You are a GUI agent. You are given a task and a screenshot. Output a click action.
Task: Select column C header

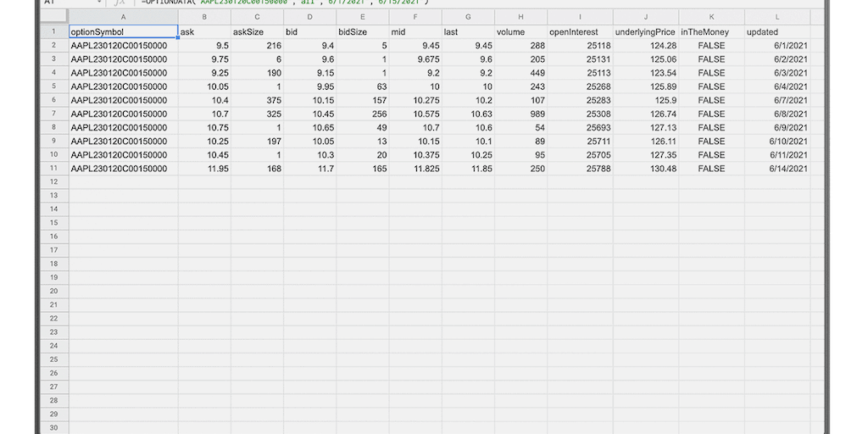258,17
